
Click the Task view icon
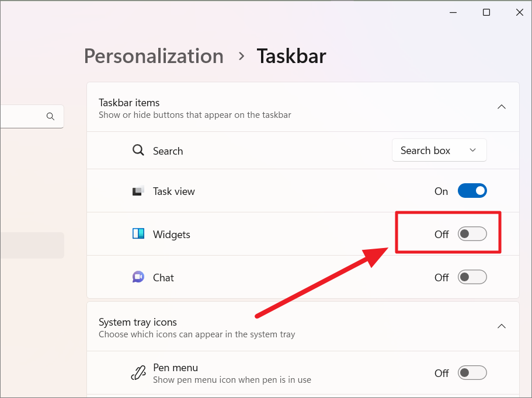coord(138,191)
